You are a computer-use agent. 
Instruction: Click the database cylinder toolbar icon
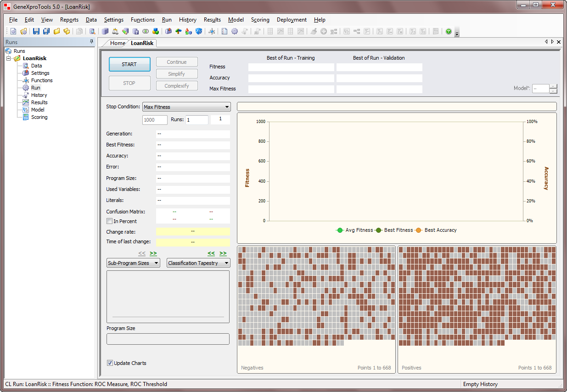coord(105,31)
